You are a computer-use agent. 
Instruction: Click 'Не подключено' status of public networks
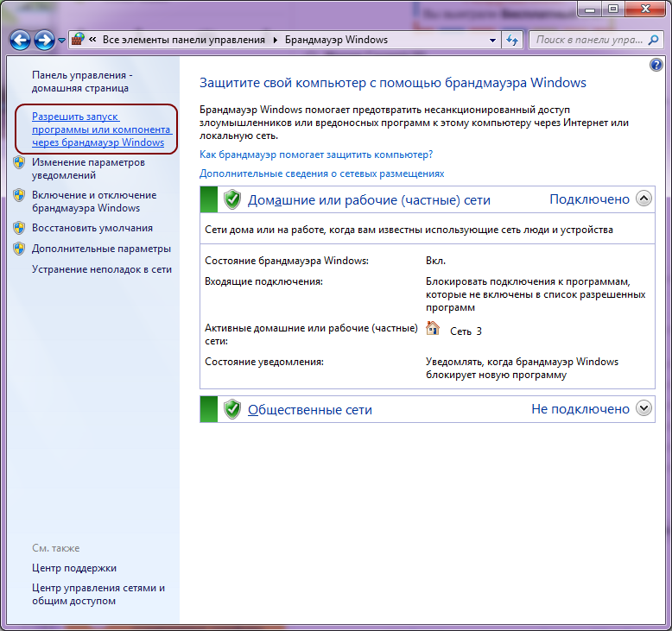tap(580, 409)
